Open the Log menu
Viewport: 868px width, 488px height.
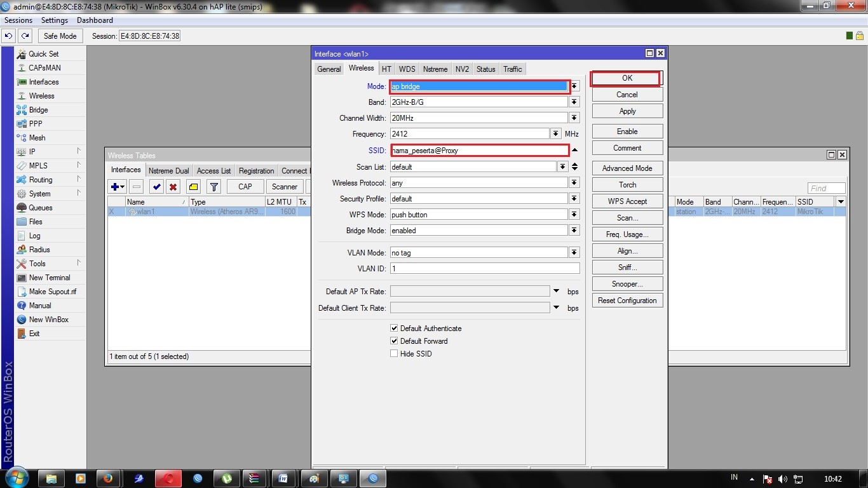click(34, 236)
